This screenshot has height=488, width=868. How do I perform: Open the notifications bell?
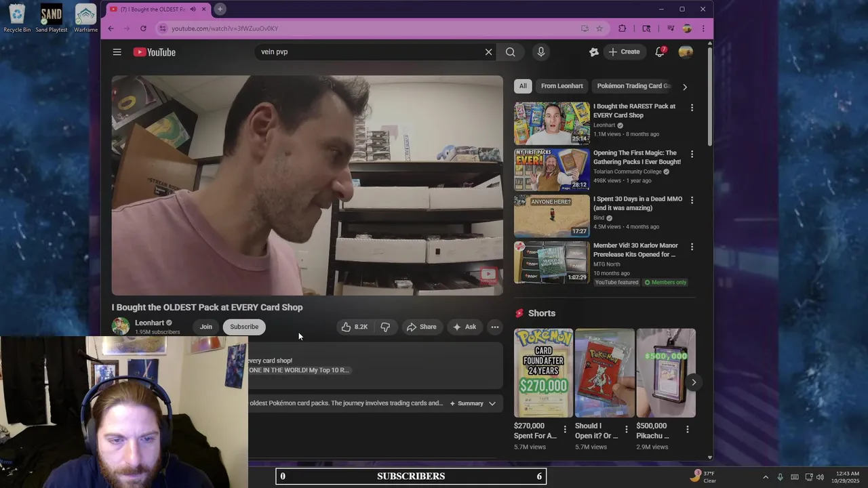(659, 52)
